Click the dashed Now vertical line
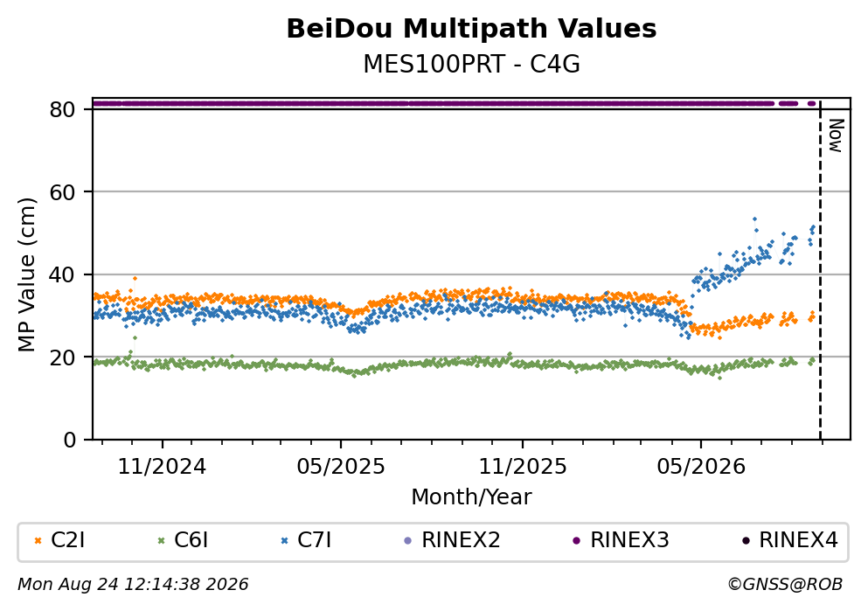868x611 pixels. (x=820, y=271)
